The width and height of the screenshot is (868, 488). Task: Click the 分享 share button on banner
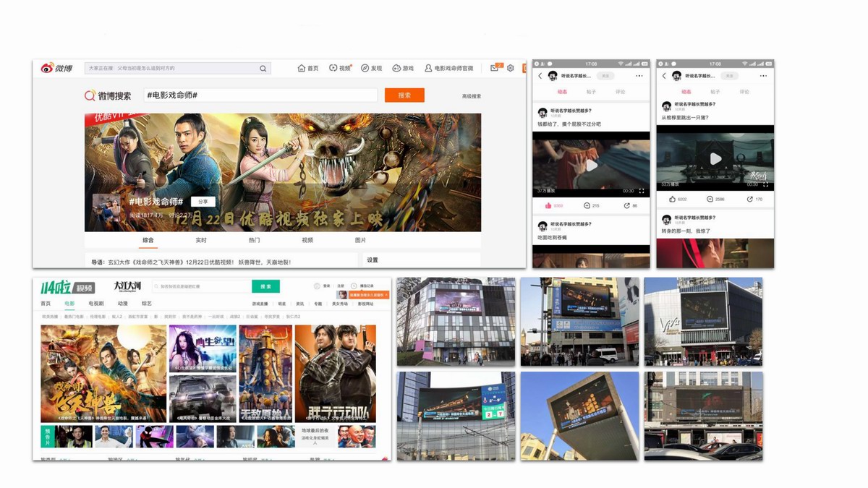click(x=203, y=202)
